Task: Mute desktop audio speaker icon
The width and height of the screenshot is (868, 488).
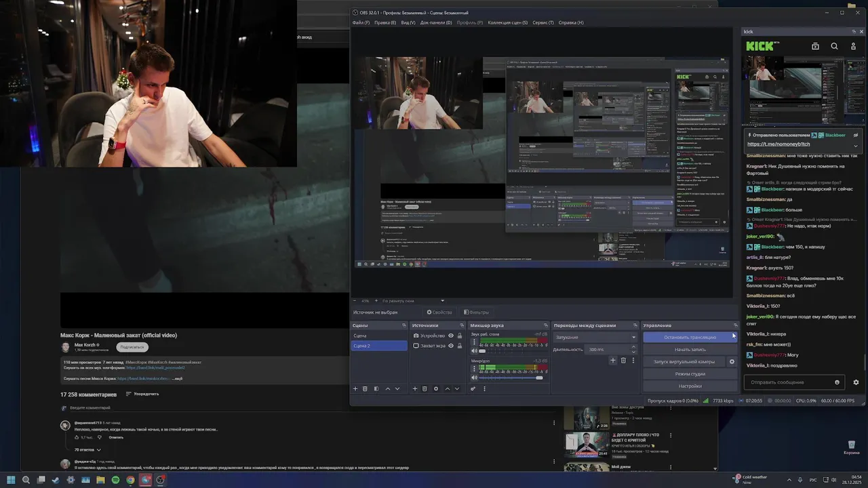Action: pos(474,351)
